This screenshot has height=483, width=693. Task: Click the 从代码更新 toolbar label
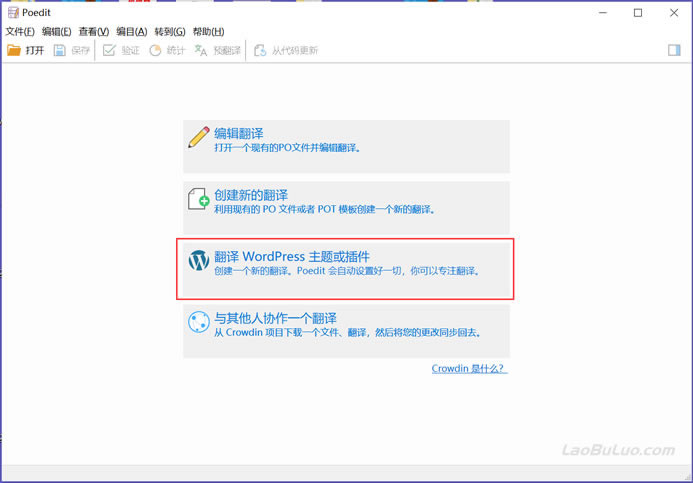(295, 50)
